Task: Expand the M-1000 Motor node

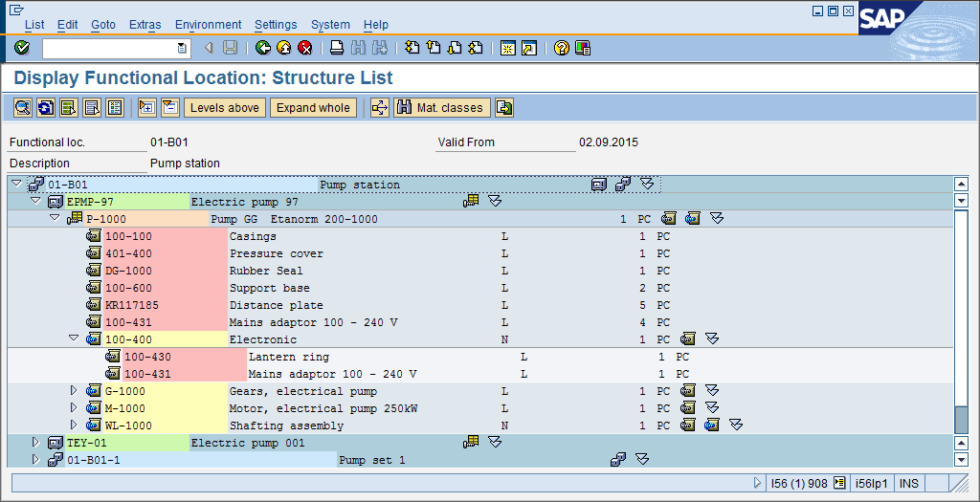Action: point(74,407)
